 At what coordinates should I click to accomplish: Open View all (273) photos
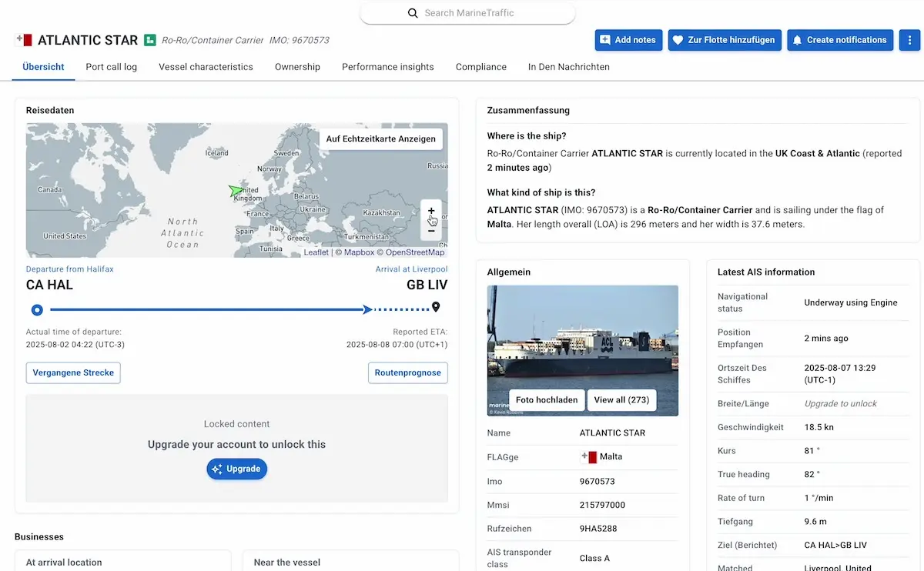point(621,400)
